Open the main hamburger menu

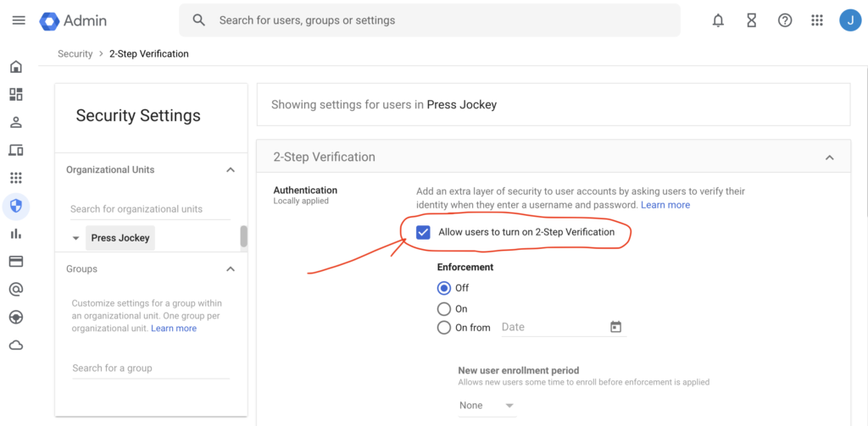click(x=19, y=20)
